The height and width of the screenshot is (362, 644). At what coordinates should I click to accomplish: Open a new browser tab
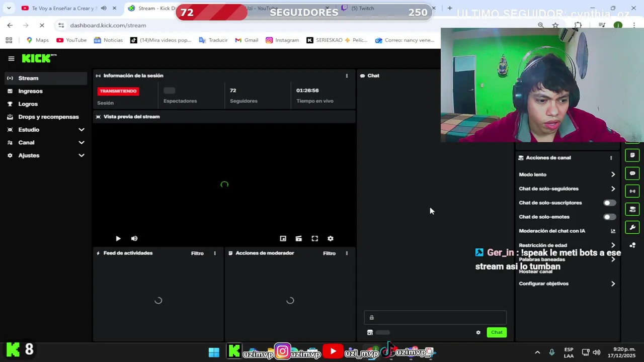(450, 8)
